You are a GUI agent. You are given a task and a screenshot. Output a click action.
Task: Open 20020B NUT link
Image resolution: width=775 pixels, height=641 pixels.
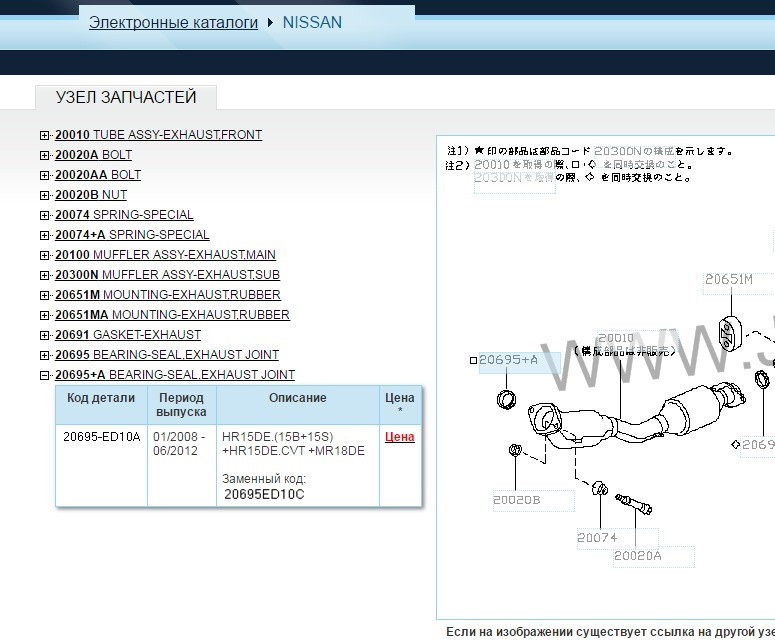[91, 195]
